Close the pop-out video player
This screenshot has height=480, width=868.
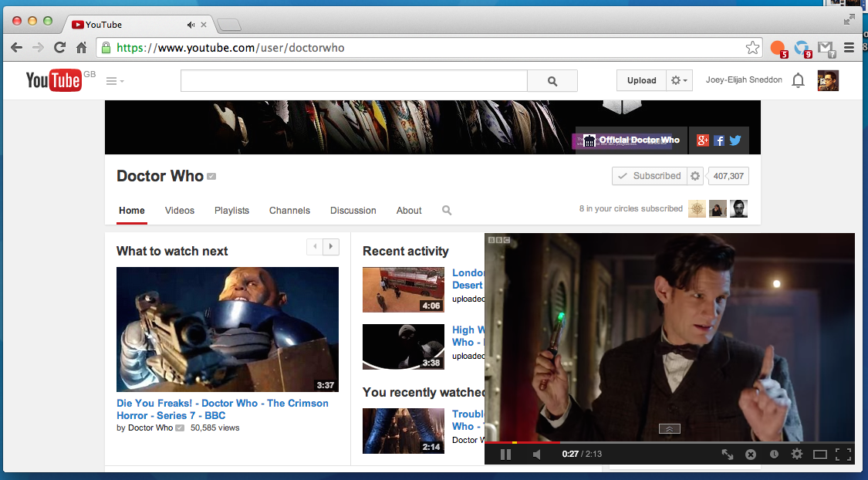coord(750,455)
